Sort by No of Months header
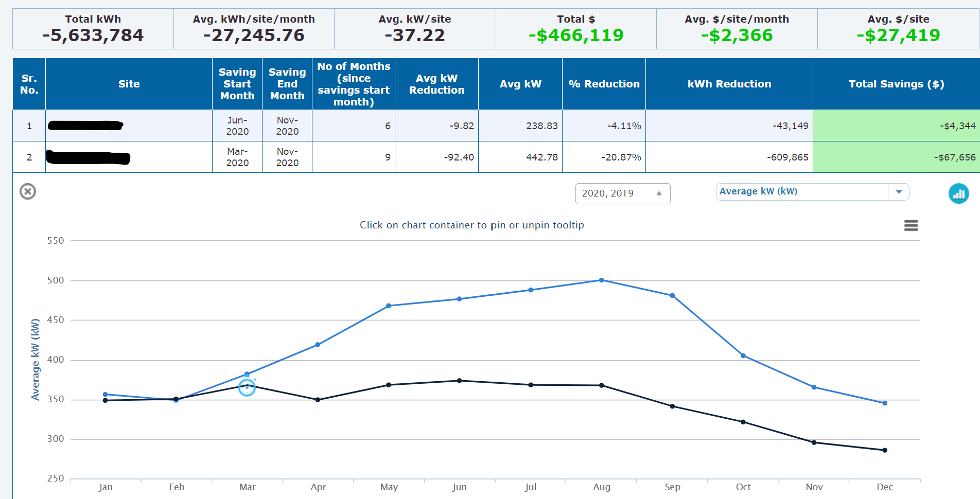 tap(354, 84)
